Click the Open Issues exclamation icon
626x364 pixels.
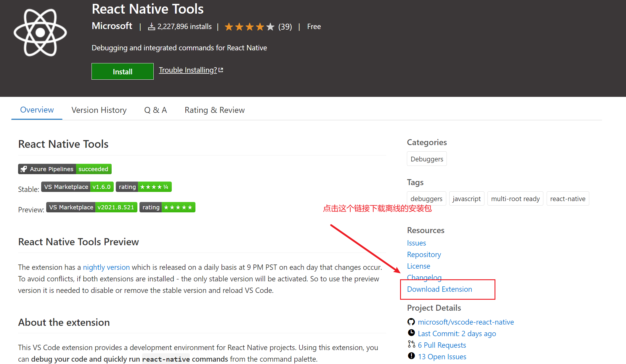tap(411, 356)
